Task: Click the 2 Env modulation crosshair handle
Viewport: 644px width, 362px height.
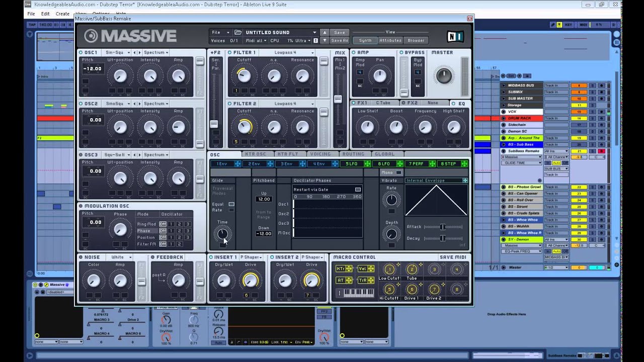Action: (x=270, y=164)
